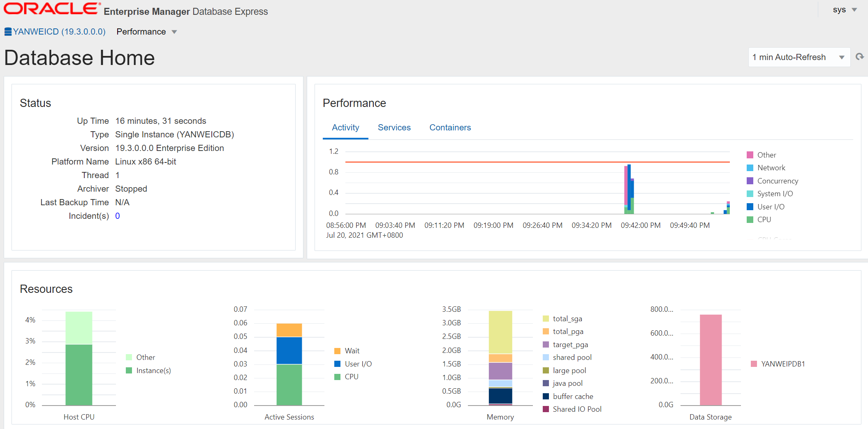Click the pink Data Storage bar
Viewport: 868px width, 429px height.
(711, 360)
